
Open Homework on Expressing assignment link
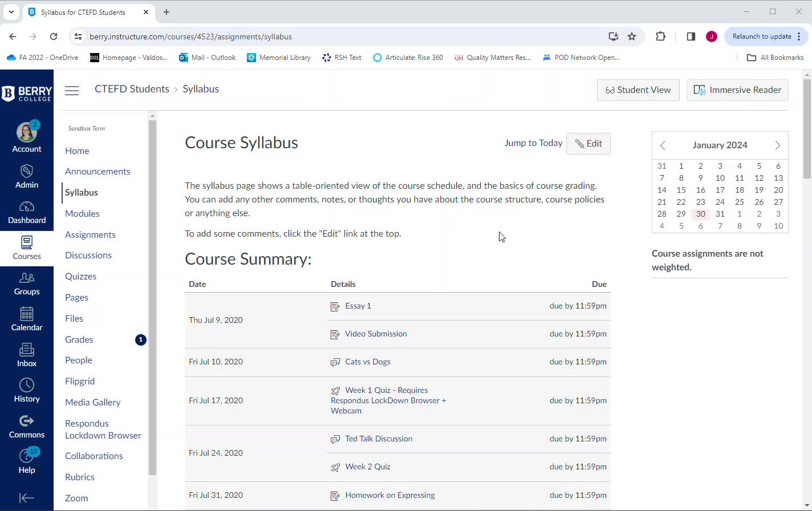tap(390, 495)
